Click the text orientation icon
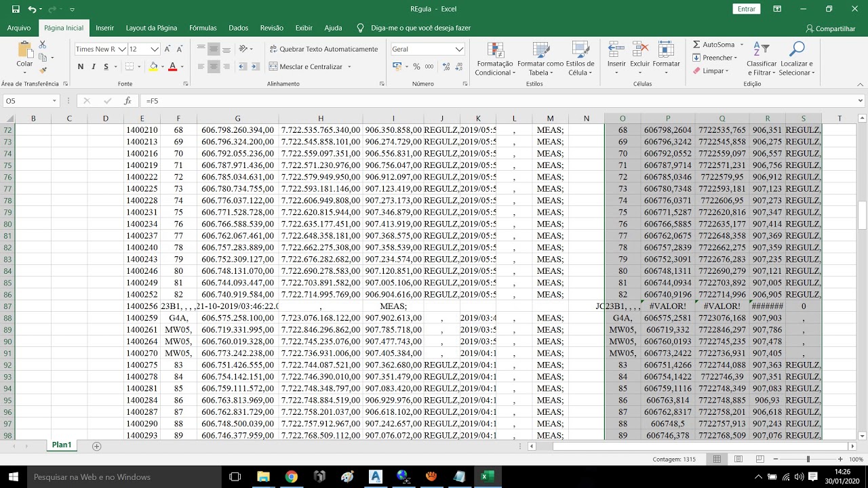 (243, 49)
